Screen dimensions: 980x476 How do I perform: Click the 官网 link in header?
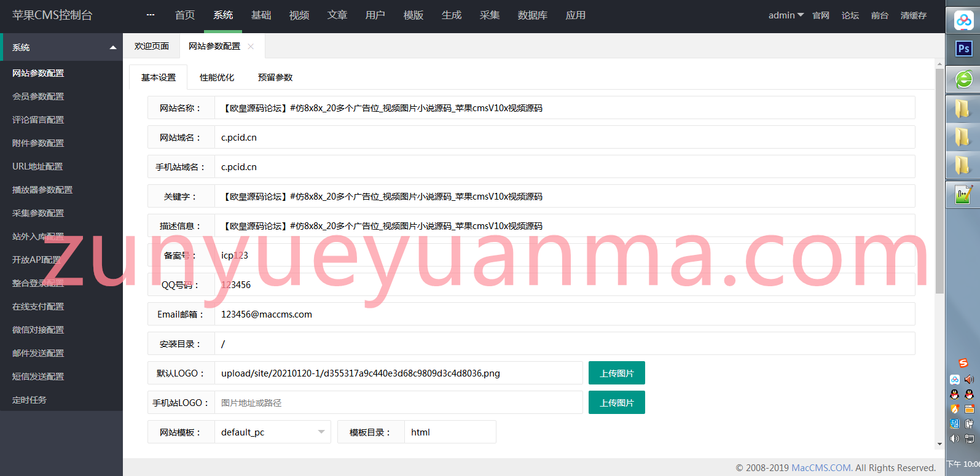821,15
